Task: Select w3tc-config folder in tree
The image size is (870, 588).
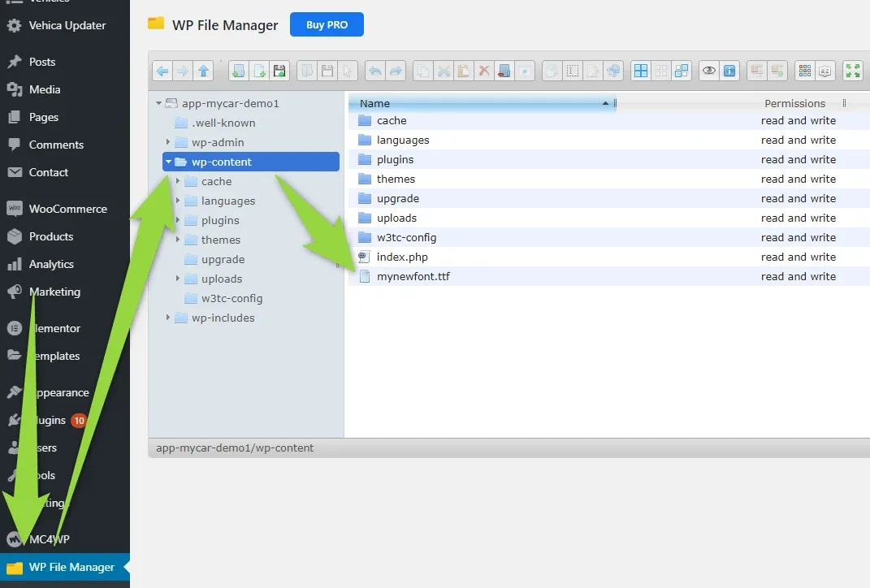Action: coord(232,298)
